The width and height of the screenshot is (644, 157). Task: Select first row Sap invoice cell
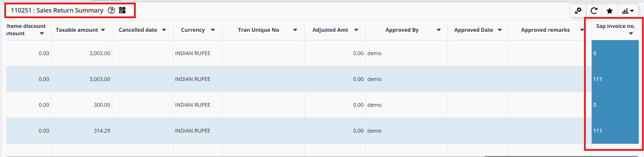(615, 53)
